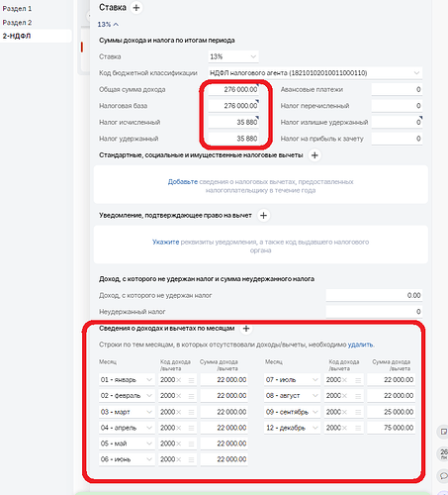448x495 pixels.
Task: Clear income code 2000 in January row
Action: 179,380
